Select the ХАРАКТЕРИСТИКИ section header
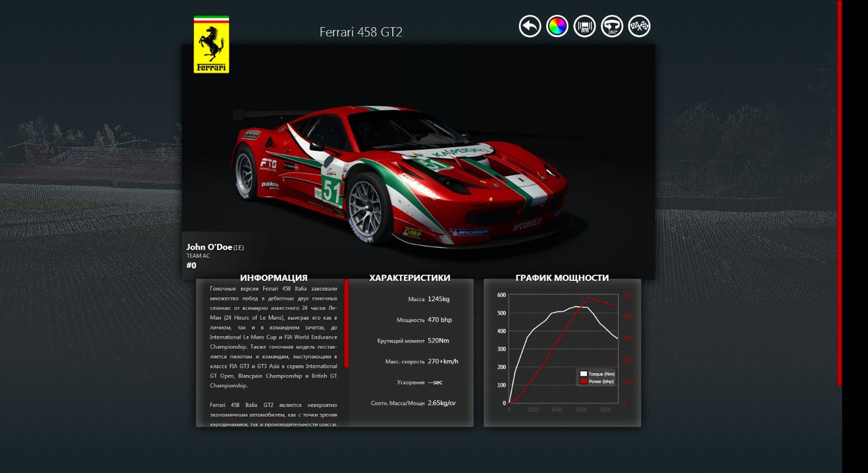The height and width of the screenshot is (473, 868). click(x=409, y=278)
